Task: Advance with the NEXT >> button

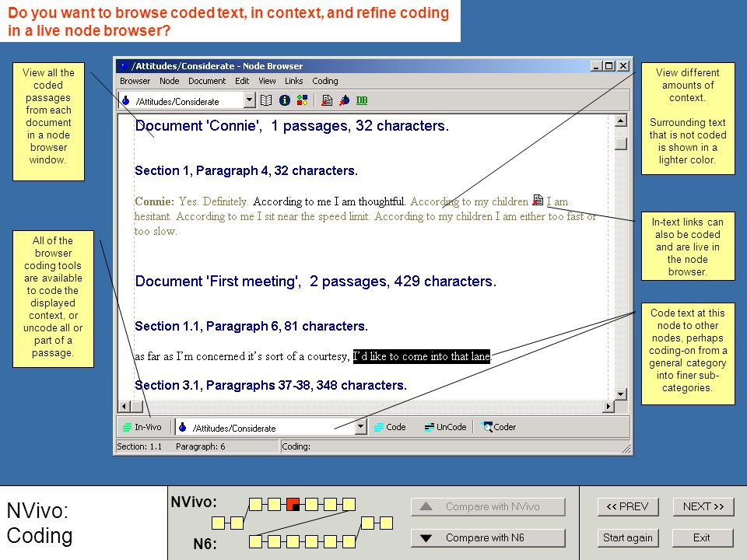Action: (703, 506)
